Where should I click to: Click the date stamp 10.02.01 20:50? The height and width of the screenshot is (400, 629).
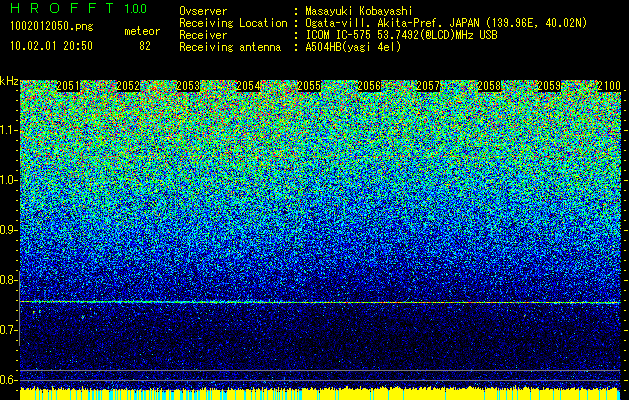(x=51, y=46)
